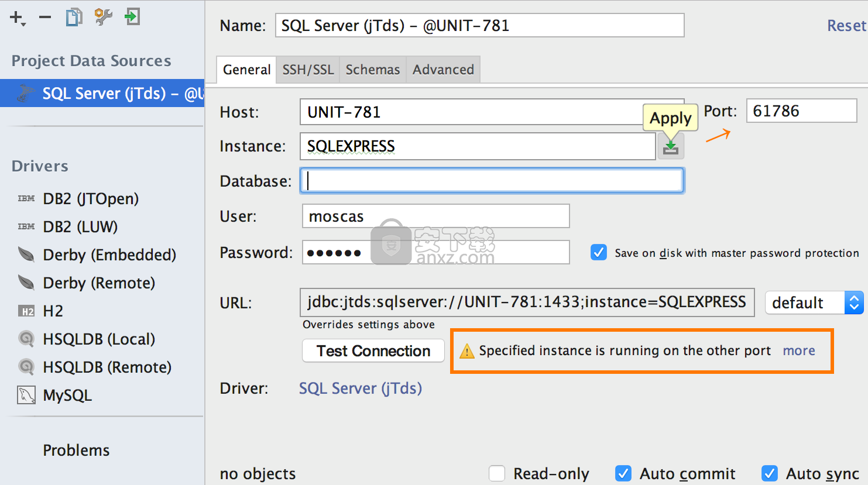Click the H2 driver icon

(x=26, y=311)
